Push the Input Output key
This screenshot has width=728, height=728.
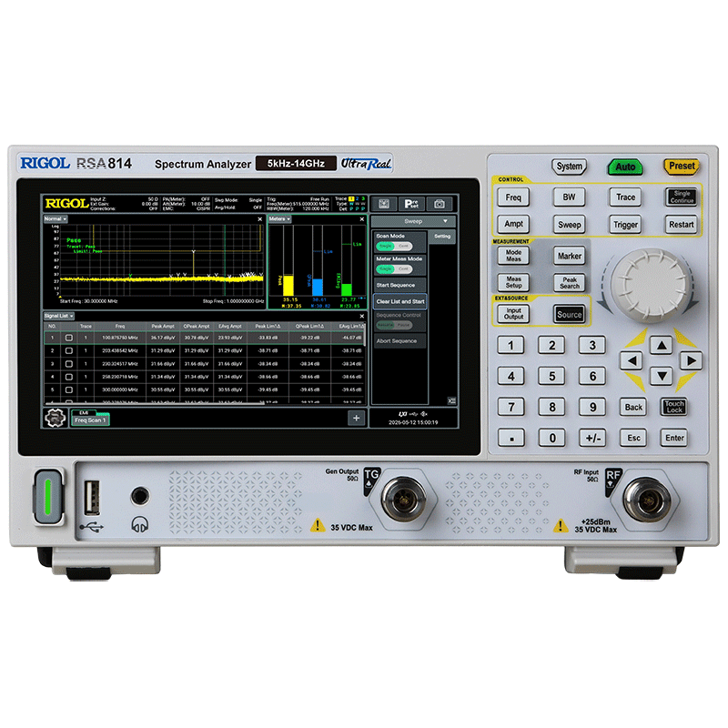(513, 313)
